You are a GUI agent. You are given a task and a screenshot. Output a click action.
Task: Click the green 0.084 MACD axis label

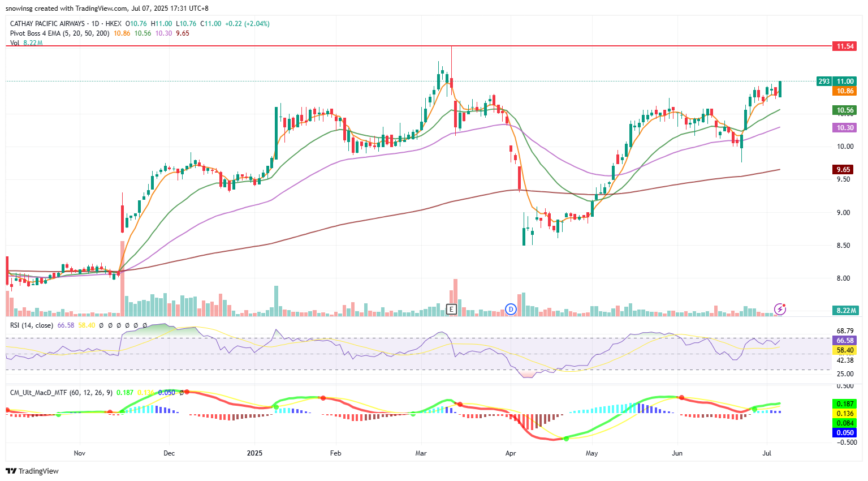(x=845, y=423)
